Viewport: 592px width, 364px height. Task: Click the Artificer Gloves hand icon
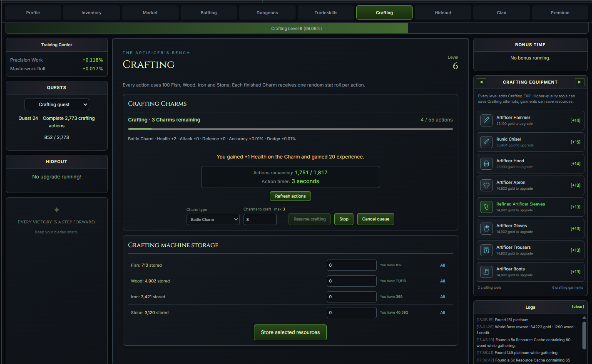tap(486, 228)
